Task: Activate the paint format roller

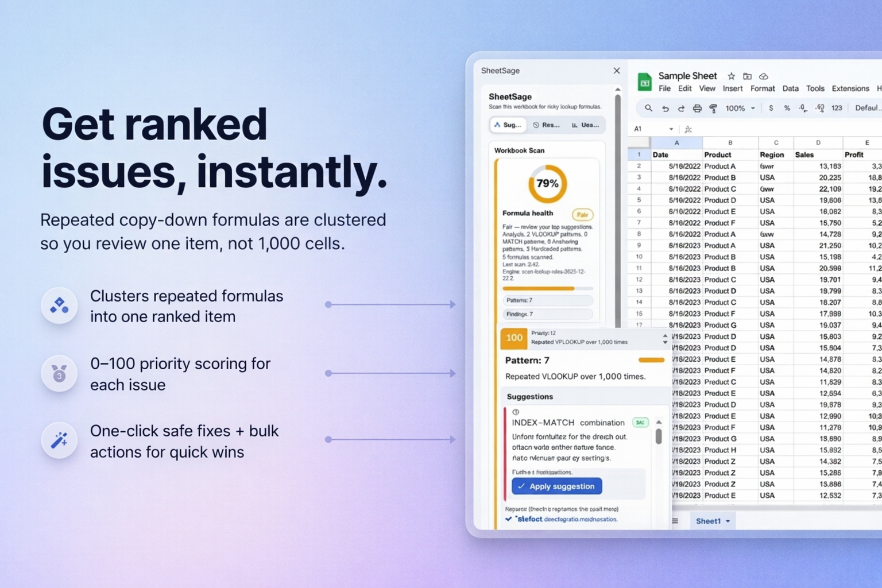Action: (713, 108)
